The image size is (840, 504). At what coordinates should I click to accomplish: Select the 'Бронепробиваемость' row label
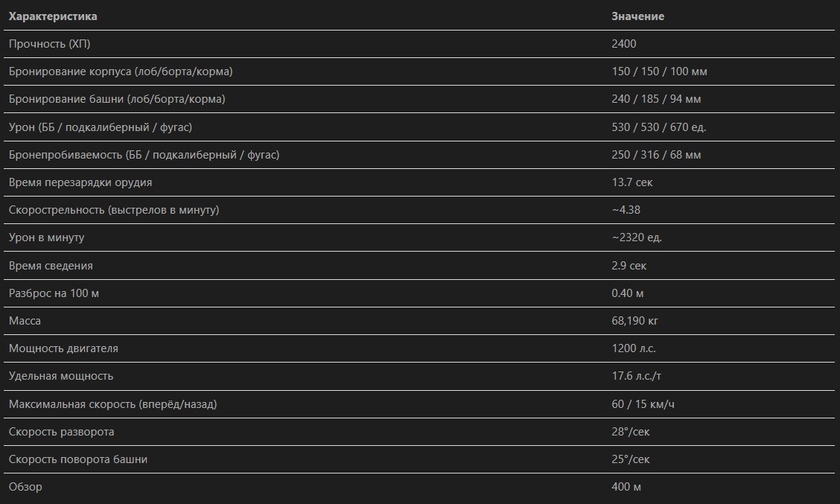pos(144,155)
